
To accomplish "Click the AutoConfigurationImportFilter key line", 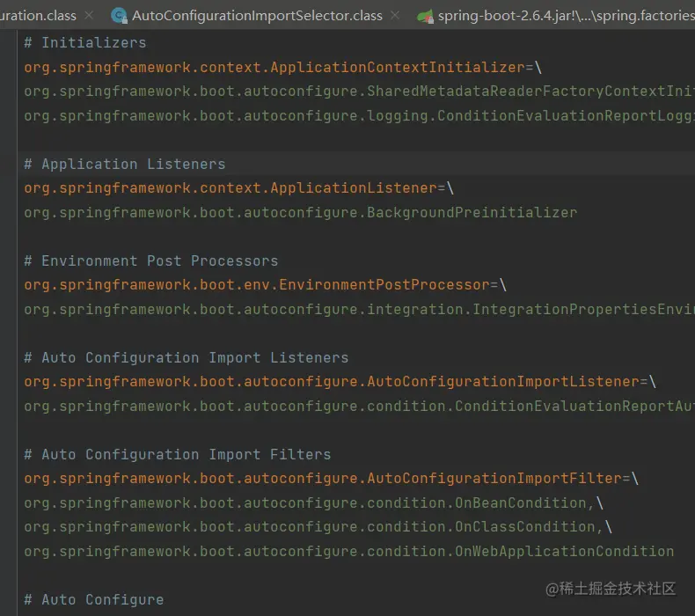I will coord(331,479).
